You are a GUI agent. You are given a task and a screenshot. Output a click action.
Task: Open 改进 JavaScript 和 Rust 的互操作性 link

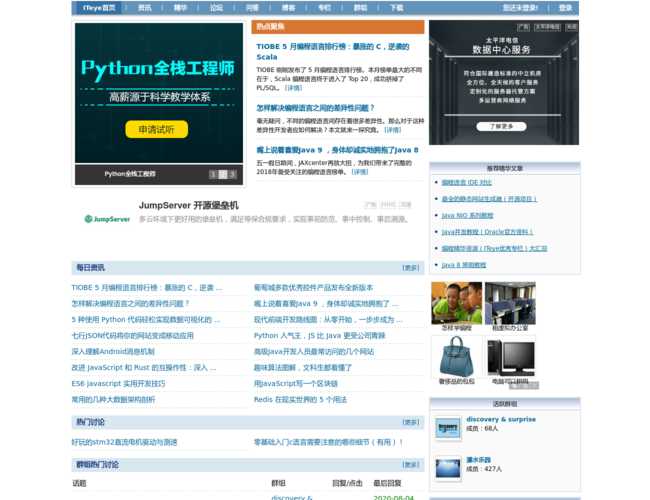click(x=144, y=368)
